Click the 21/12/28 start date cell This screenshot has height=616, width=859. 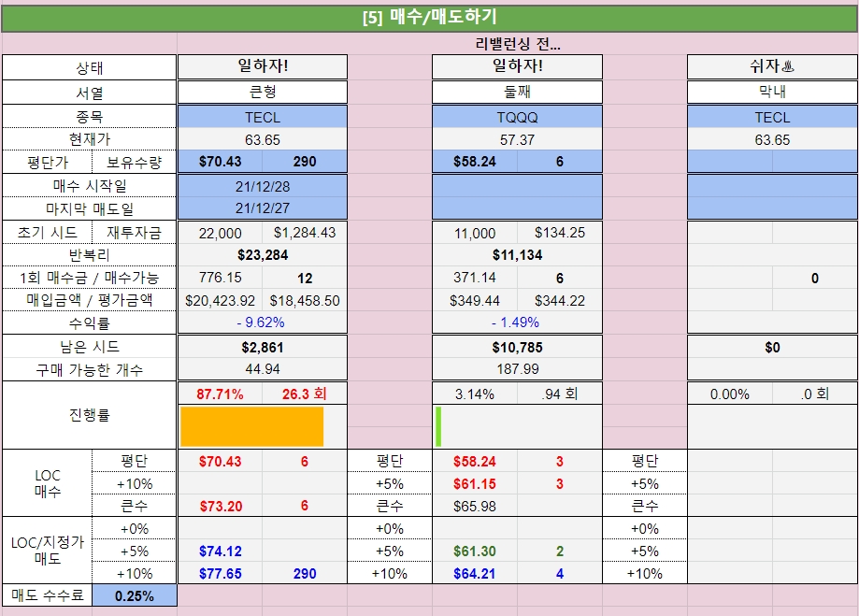click(x=263, y=186)
